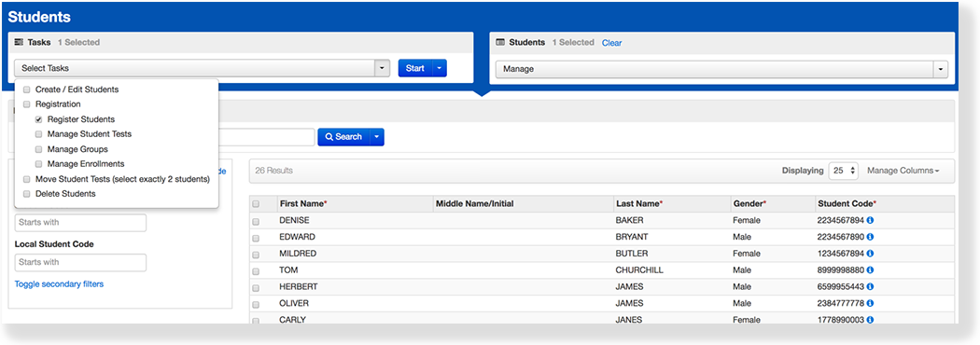Screen dimensions: 980x345
Task: Select the row checkbox for OLIVER JAMES
Action: [256, 304]
